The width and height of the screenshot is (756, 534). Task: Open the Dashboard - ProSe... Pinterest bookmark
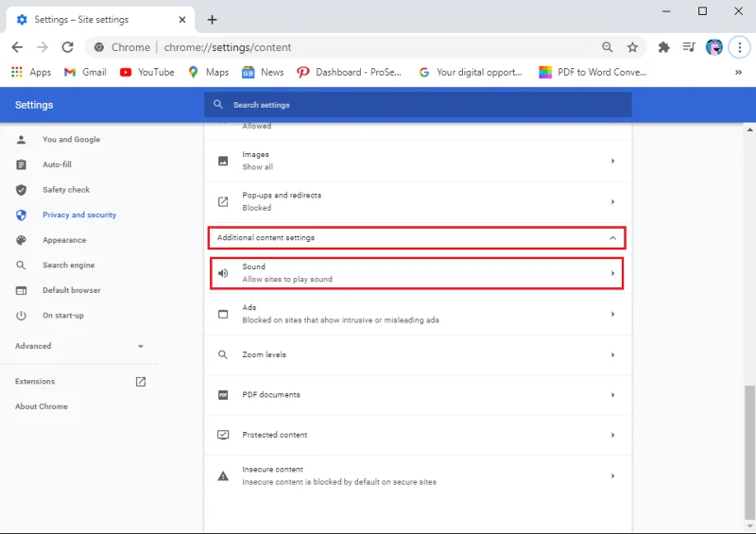(x=349, y=73)
